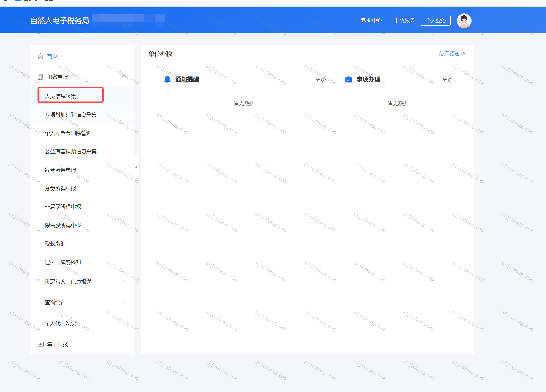Click 更多 in the 事项办理 panel
546x392 pixels.
(x=448, y=79)
